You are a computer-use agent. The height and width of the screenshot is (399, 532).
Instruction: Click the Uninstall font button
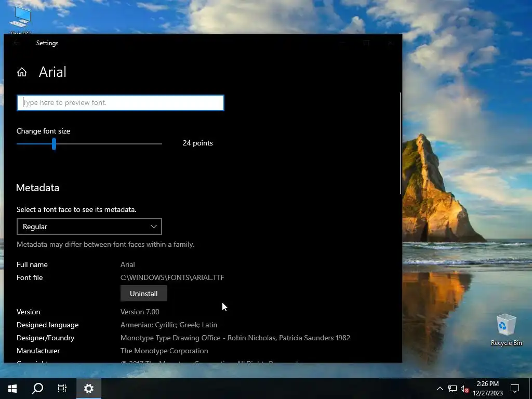(144, 294)
